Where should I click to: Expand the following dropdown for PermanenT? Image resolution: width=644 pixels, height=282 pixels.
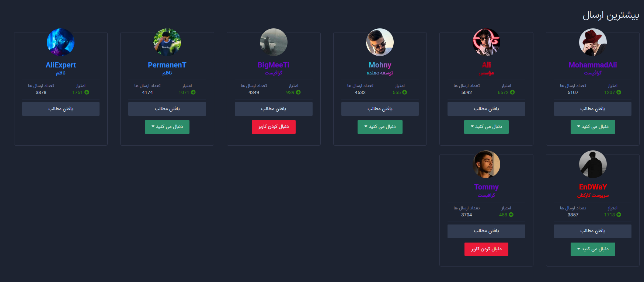tap(167, 127)
